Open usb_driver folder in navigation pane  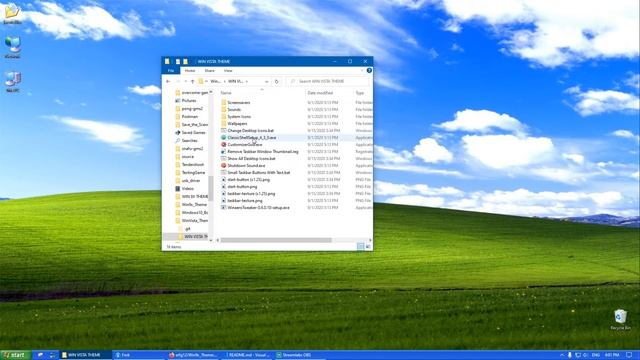coord(191,180)
